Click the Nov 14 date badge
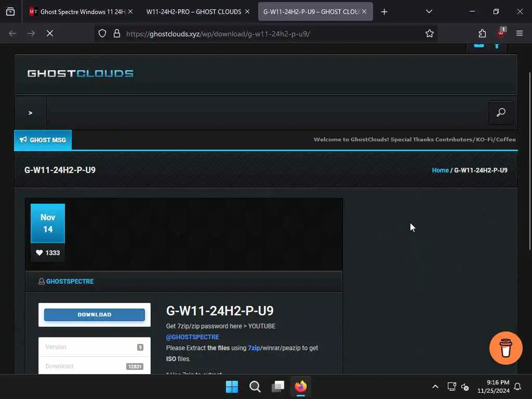 click(48, 223)
